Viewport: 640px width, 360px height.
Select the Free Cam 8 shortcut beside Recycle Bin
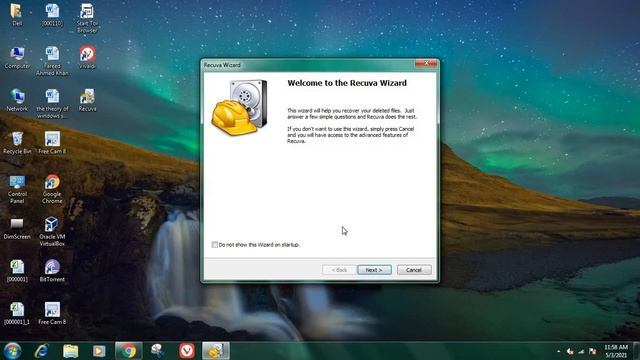coord(52,143)
